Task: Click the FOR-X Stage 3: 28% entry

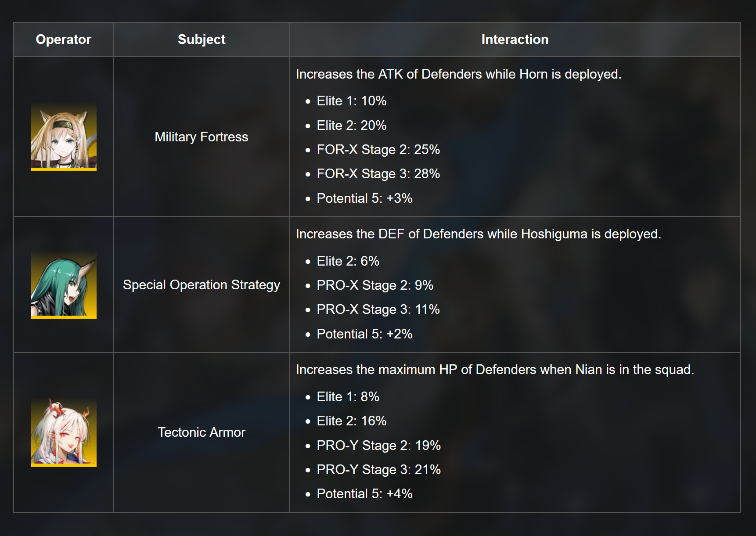Action: coord(378,174)
